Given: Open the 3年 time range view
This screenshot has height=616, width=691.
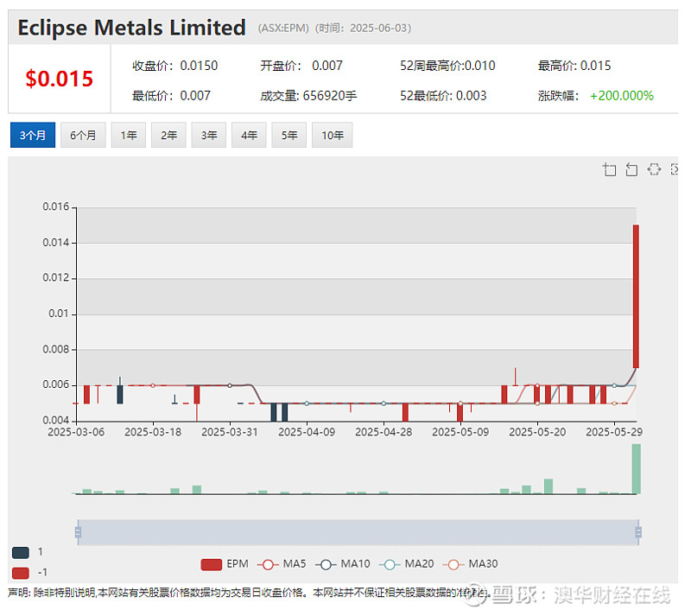Looking at the screenshot, I should (208, 135).
